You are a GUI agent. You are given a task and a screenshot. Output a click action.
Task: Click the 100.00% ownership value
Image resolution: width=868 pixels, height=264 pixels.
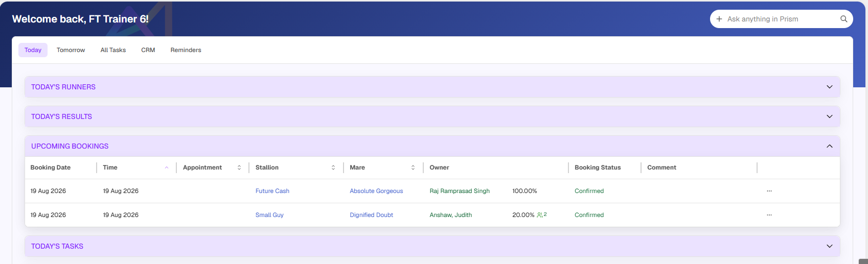coord(524,191)
